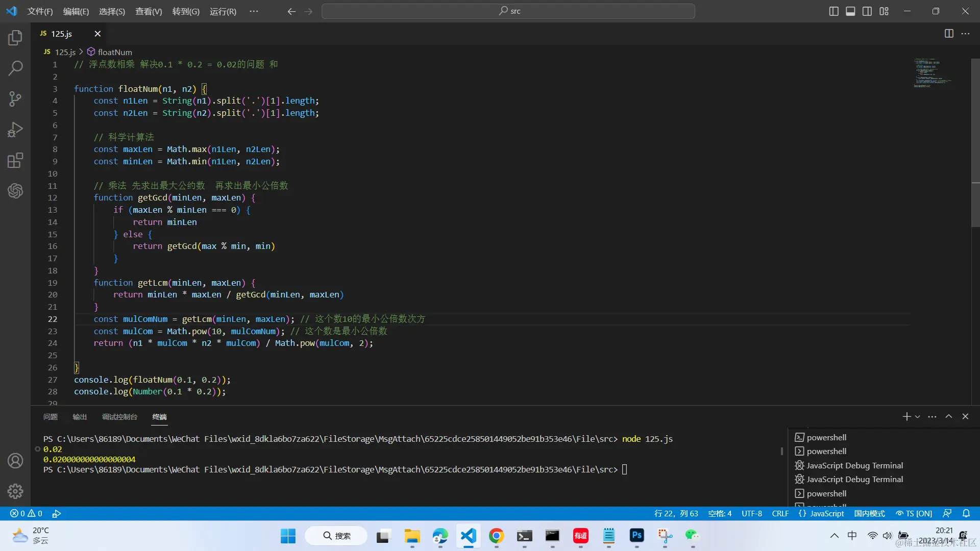Screen dimensions: 980x551
Task: Open the Extensions view
Action: pyautogui.click(x=15, y=160)
